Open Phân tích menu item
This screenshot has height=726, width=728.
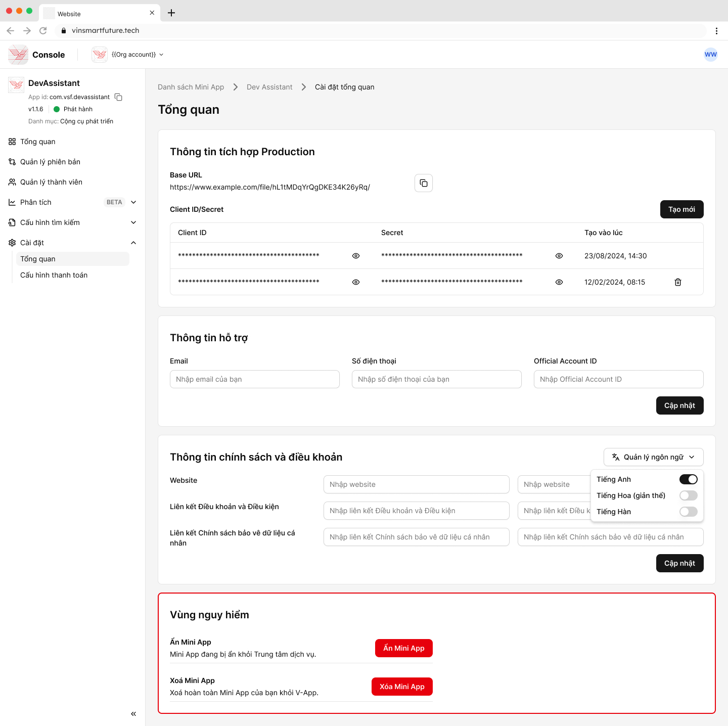pyautogui.click(x=36, y=202)
